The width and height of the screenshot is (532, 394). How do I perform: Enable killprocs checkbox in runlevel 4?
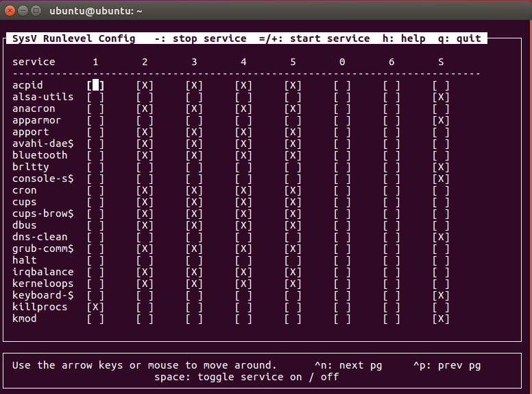(x=243, y=307)
